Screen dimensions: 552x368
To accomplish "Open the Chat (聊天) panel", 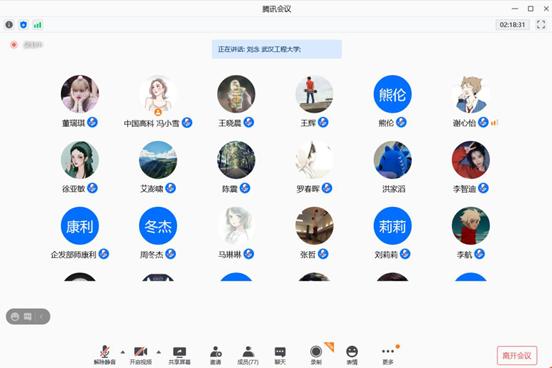I will coord(280,355).
